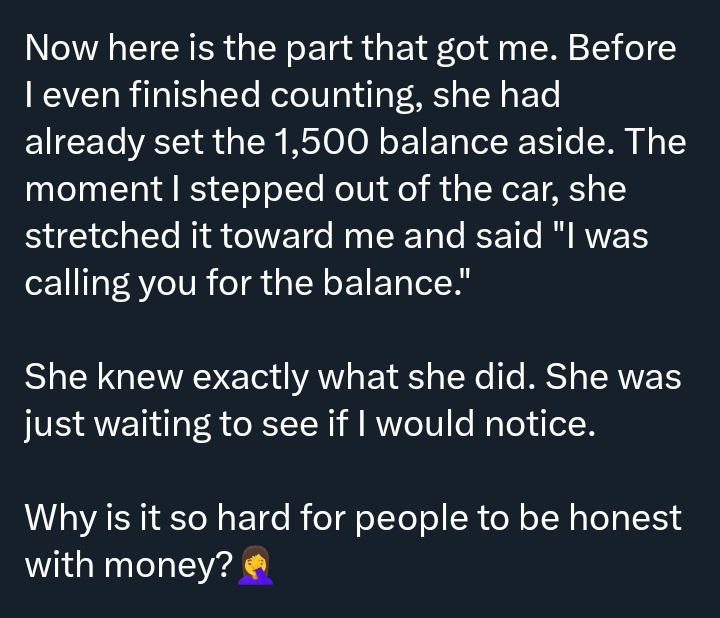This screenshot has height=618, width=720.
Task: Click the word "people" in the last paragraph
Action: (411, 518)
